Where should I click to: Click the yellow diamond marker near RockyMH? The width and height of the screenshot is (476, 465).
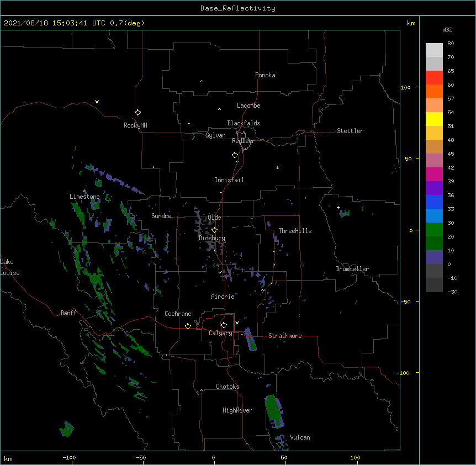pos(137,113)
